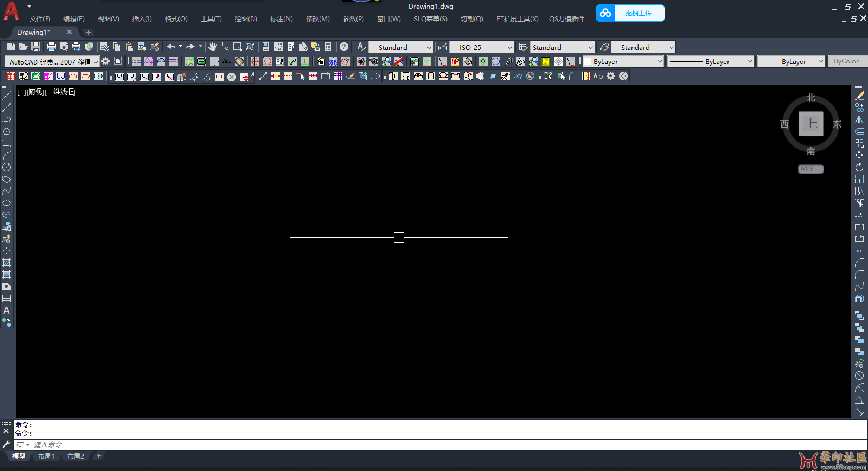Click the Plot printer icon
Image resolution: width=868 pixels, height=471 pixels.
click(52, 47)
